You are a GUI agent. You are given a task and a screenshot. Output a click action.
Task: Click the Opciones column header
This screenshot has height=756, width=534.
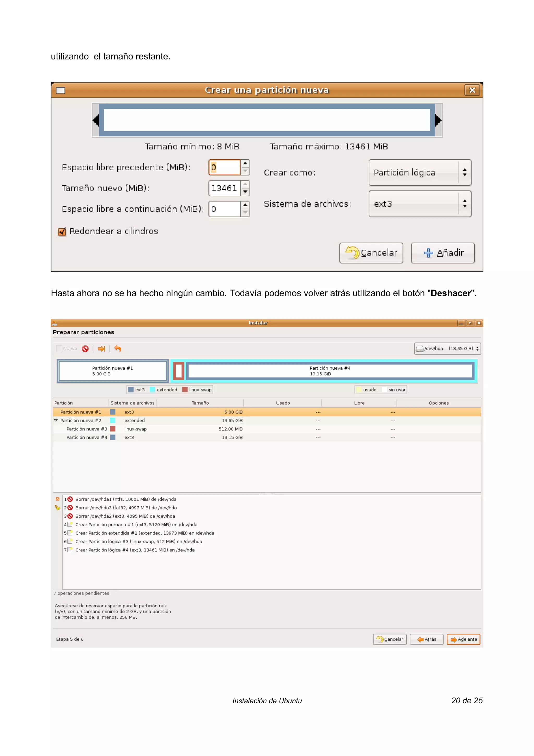pyautogui.click(x=439, y=403)
